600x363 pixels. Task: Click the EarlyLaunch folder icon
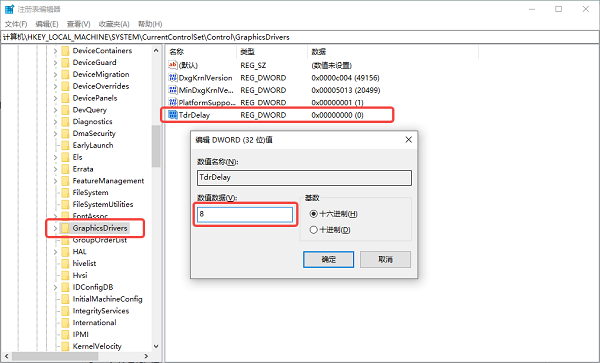[x=65, y=145]
